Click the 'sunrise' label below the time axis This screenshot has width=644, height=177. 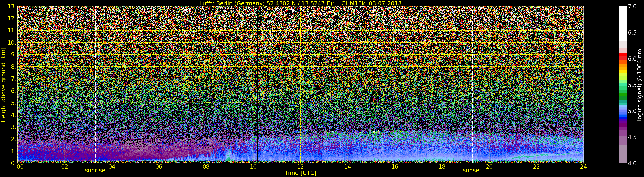coord(95,171)
